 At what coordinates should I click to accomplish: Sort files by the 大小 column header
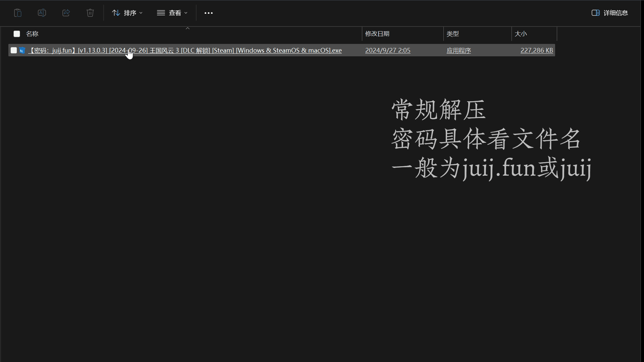521,34
